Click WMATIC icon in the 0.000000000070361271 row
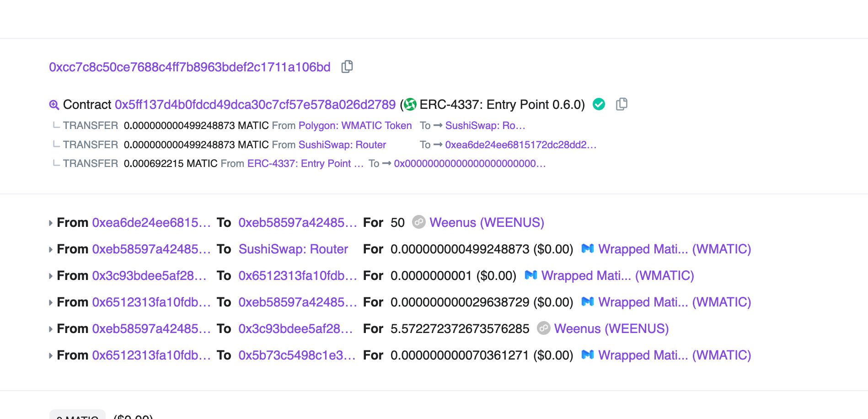 click(587, 355)
